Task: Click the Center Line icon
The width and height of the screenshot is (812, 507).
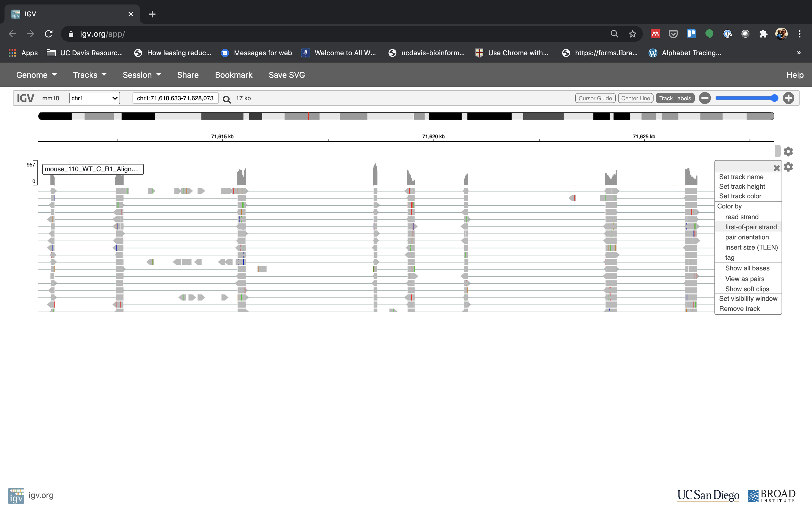Action: pos(636,97)
